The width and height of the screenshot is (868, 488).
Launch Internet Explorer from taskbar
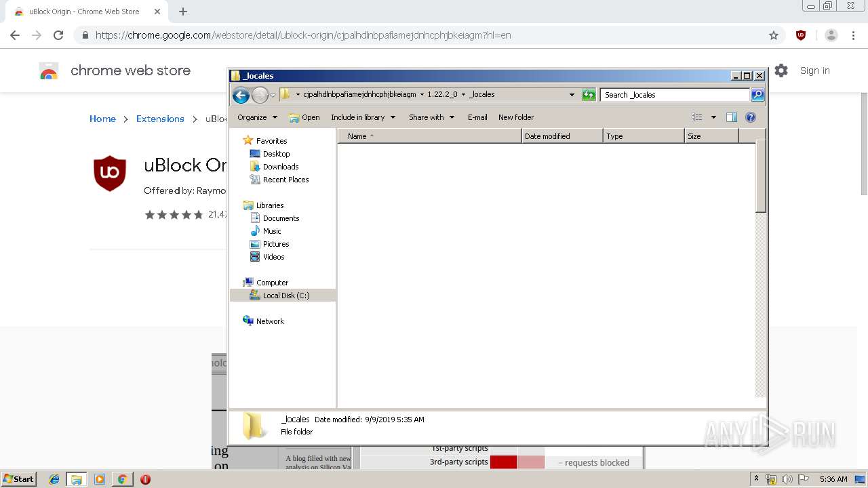point(54,479)
